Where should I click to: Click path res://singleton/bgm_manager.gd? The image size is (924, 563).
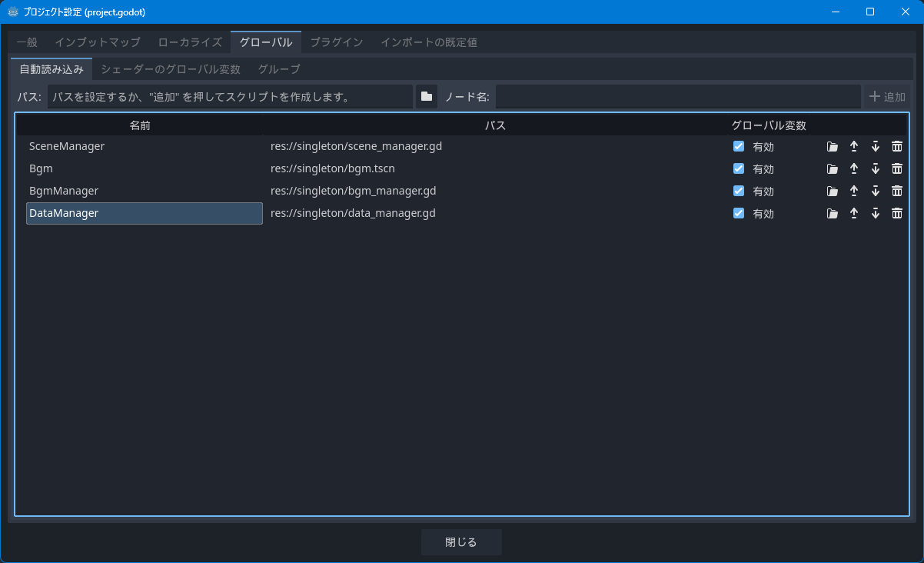(353, 191)
